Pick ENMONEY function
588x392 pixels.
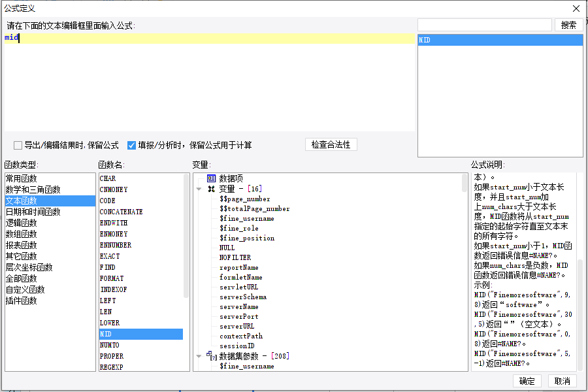coord(141,234)
